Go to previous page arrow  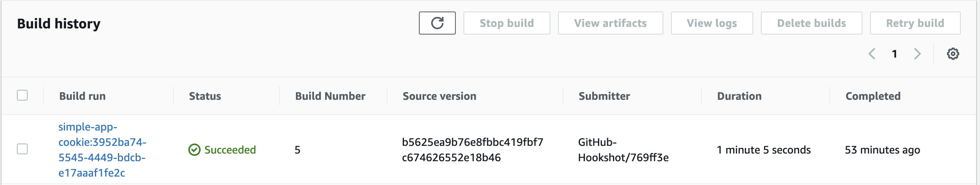tap(872, 54)
